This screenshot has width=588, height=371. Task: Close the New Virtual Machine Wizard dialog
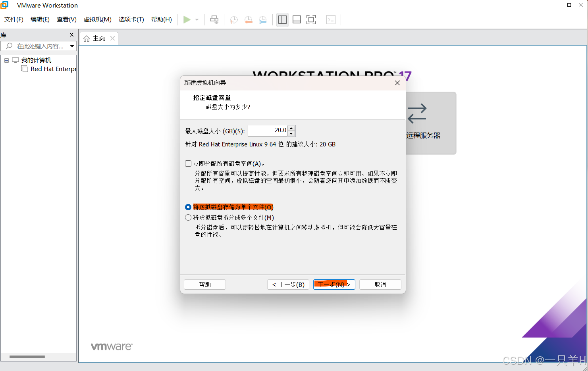click(x=397, y=83)
